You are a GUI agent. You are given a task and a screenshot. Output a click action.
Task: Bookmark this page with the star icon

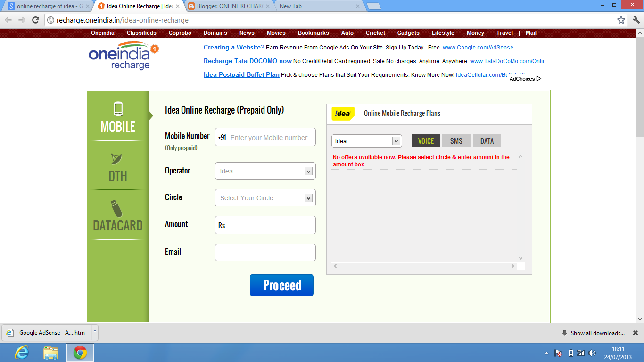621,20
